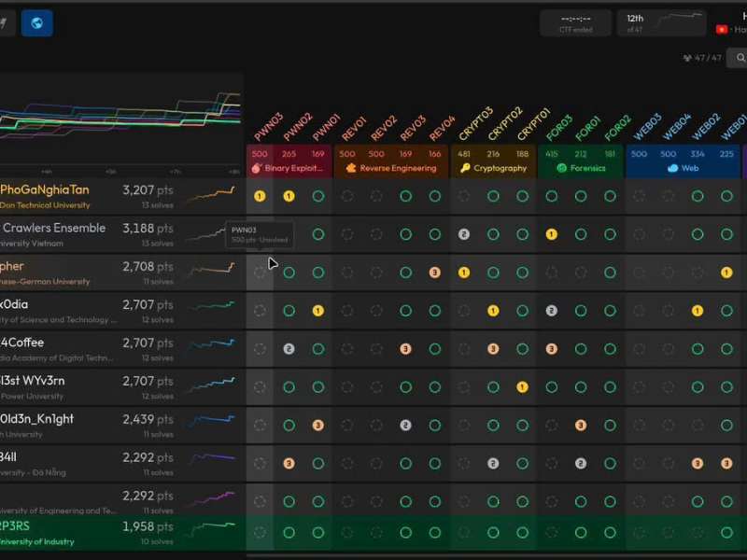Viewport: 747px width, 560px height.
Task: Open the 0ld3n_Kn1ght team name
Action: coord(36,419)
